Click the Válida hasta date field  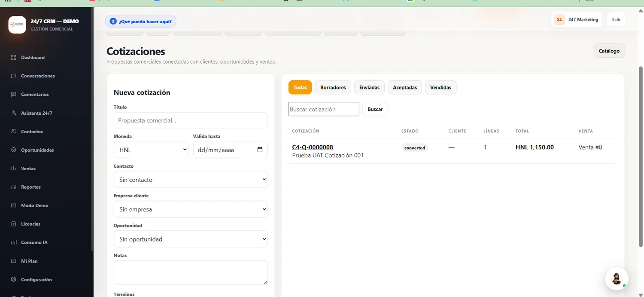[231, 150]
